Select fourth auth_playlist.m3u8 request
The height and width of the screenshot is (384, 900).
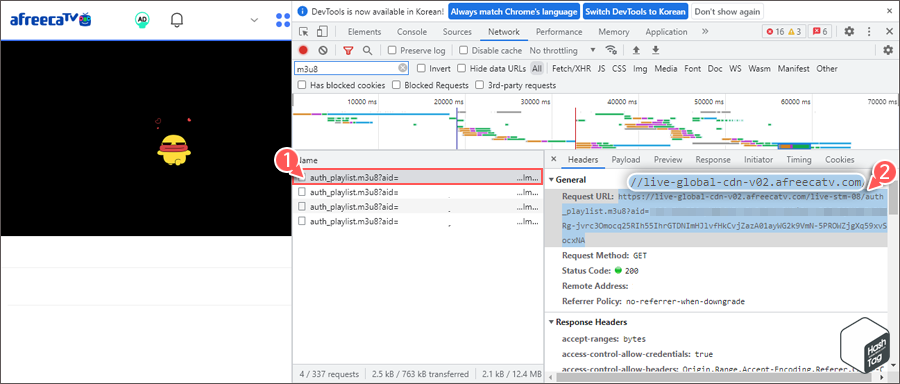coord(417,221)
